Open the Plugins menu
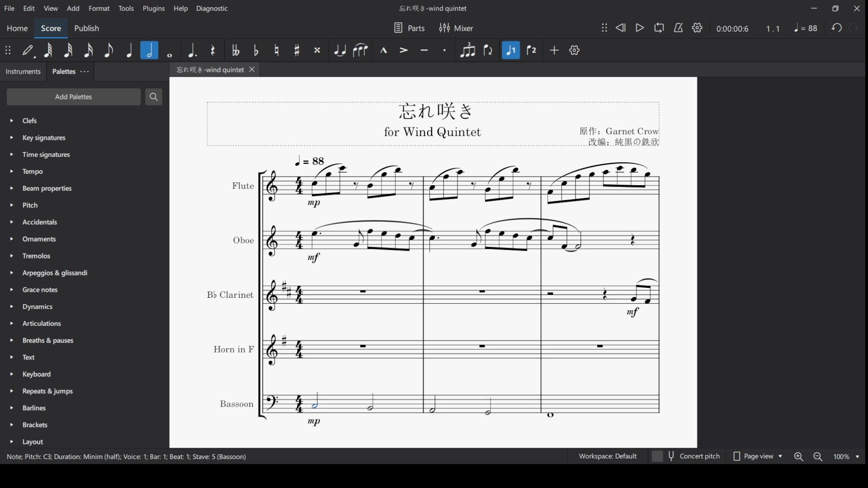This screenshot has height=488, width=868. point(154,9)
